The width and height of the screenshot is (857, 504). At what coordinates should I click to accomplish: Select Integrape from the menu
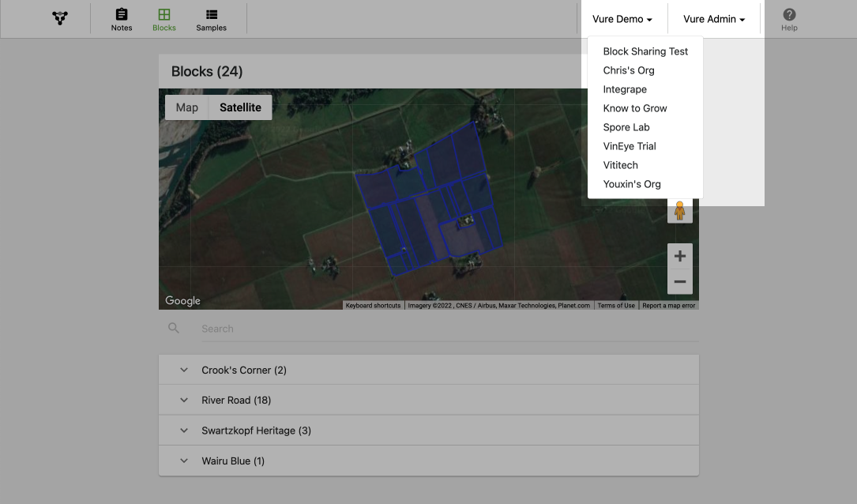[x=645, y=89]
